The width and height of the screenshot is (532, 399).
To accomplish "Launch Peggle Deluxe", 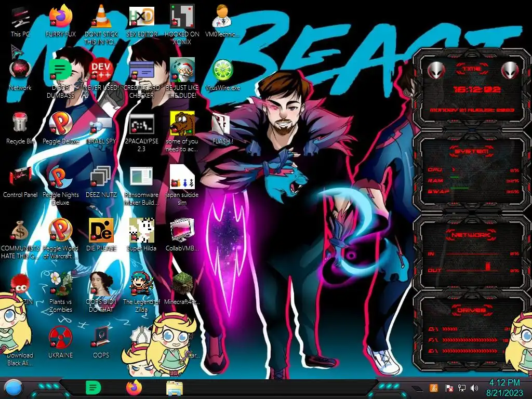I will [60, 129].
